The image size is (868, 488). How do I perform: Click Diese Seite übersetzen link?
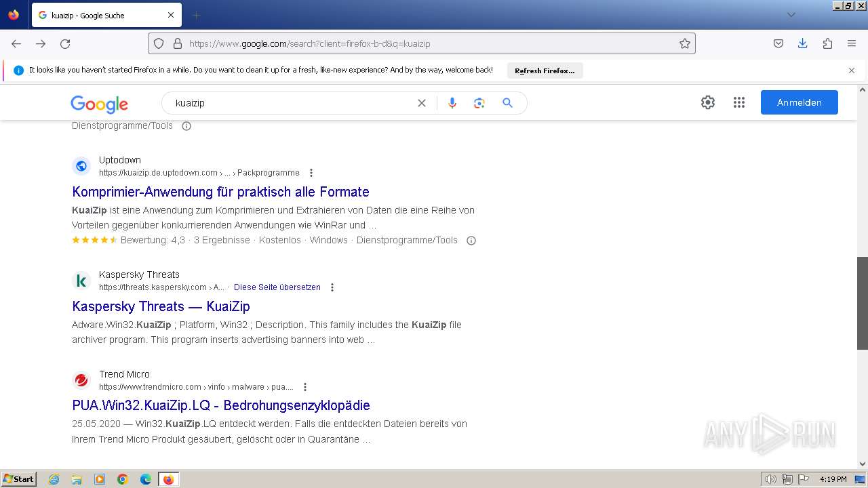277,287
